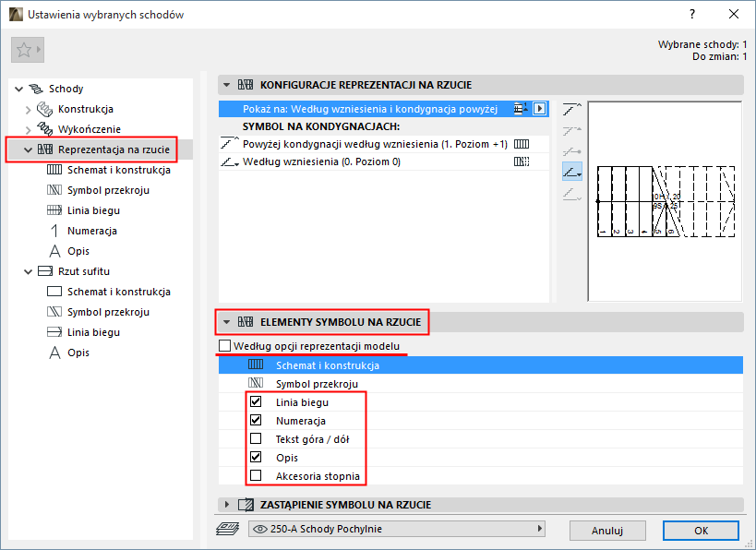Open the favorites star button

(x=28, y=50)
